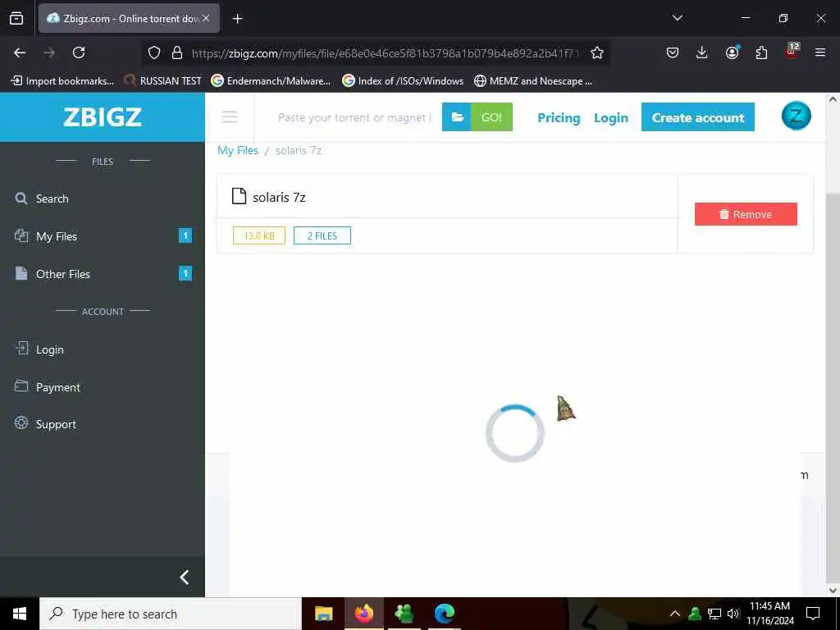The image size is (840, 630).
Task: Click the padlock site info icon
Action: tap(177, 52)
